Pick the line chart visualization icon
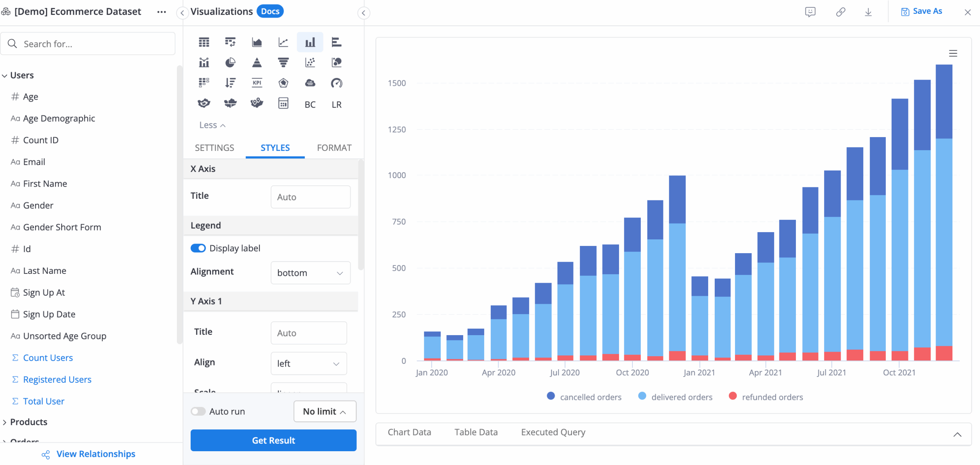The height and width of the screenshot is (465, 980). tap(283, 42)
